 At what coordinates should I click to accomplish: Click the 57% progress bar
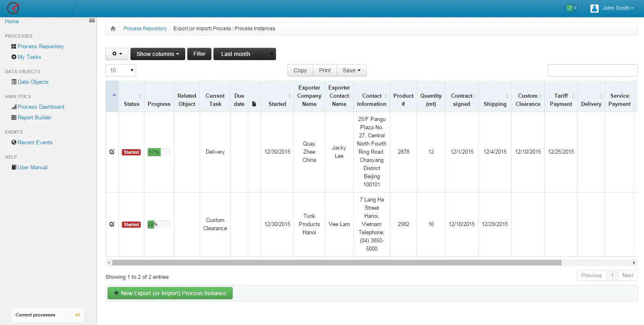159,152
